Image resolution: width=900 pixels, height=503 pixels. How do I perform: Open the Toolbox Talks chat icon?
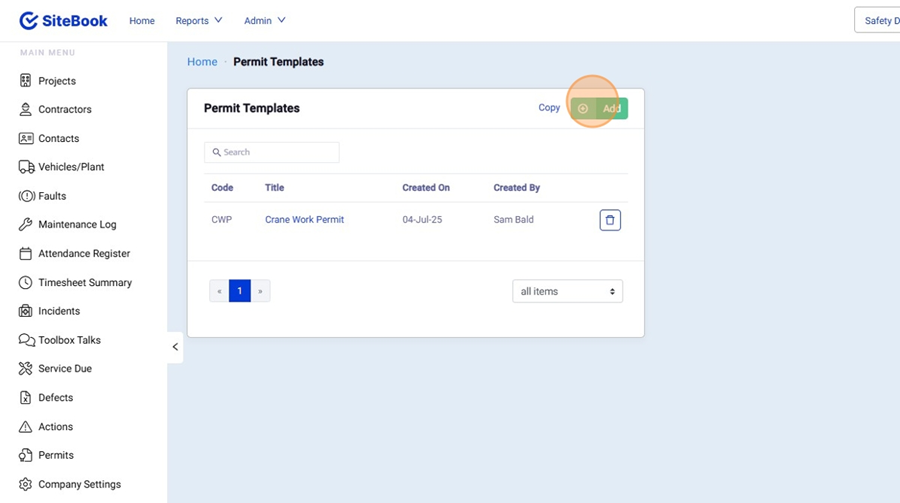point(26,340)
